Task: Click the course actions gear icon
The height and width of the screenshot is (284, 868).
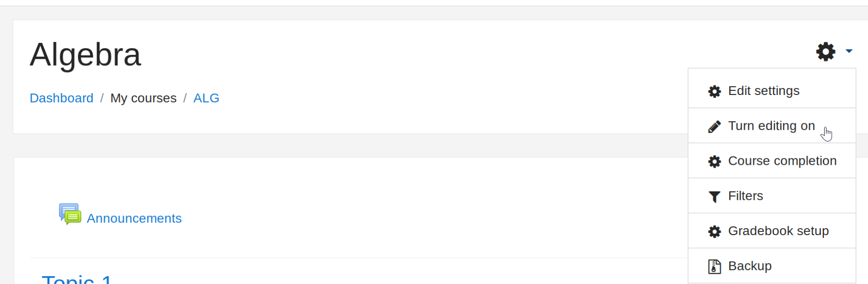Action: pos(825,51)
